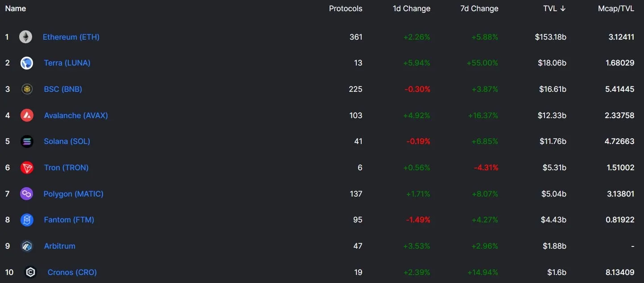
Task: Sort by the 7d Change column header
Action: click(x=479, y=8)
